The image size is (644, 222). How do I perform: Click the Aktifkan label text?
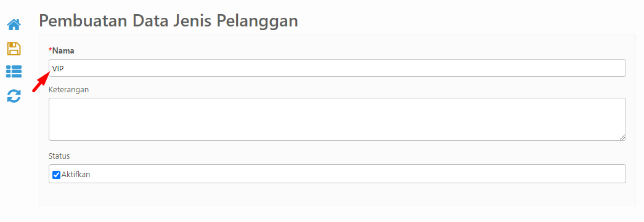(x=76, y=175)
